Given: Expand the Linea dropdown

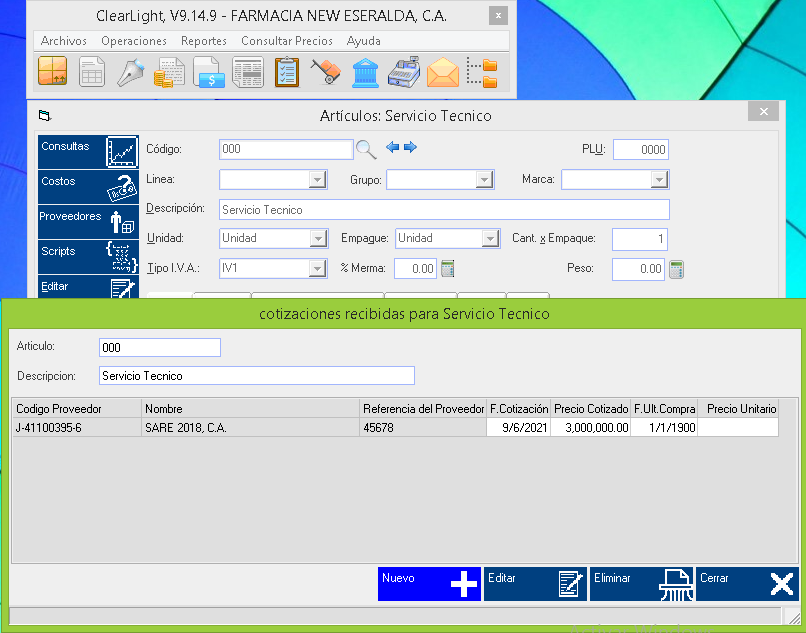Looking at the screenshot, I should pyautogui.click(x=318, y=180).
